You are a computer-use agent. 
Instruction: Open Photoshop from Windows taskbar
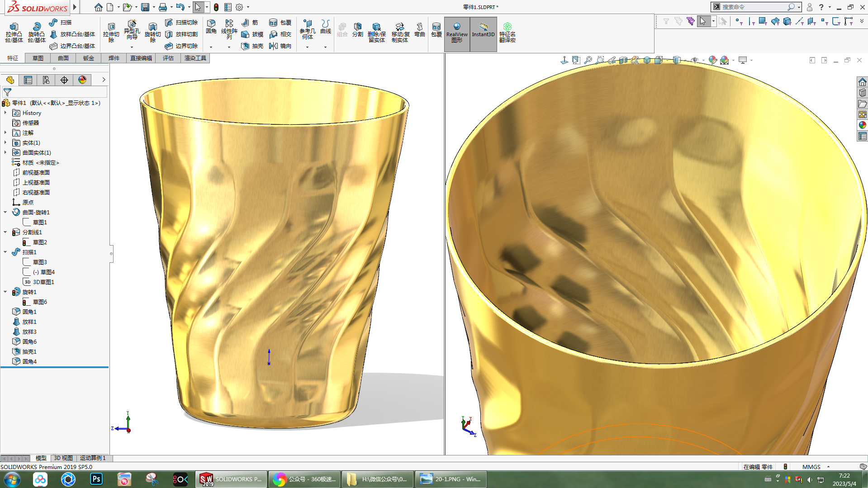pyautogui.click(x=96, y=479)
